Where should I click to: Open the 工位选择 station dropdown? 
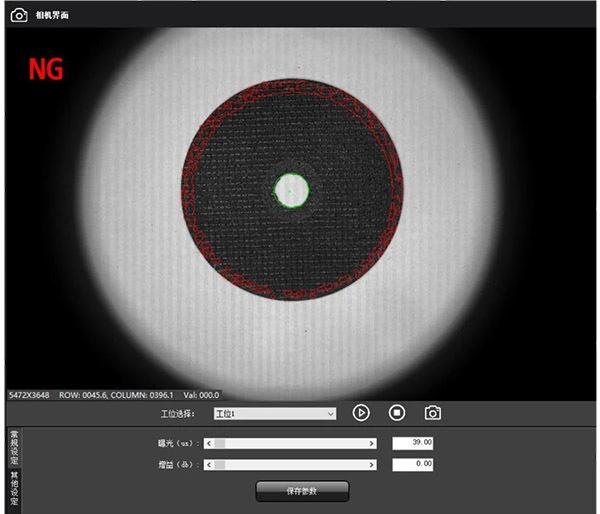[275, 414]
